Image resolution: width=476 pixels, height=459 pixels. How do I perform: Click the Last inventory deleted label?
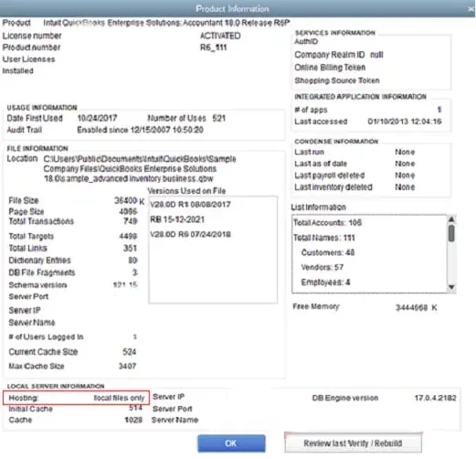[333, 187]
